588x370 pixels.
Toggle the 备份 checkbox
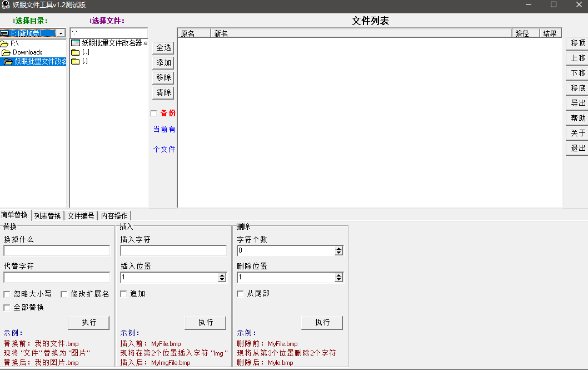tap(154, 114)
